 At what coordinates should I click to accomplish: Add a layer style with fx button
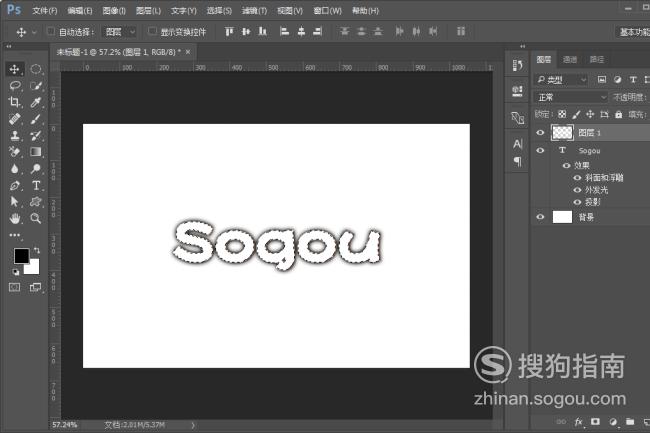(579, 422)
